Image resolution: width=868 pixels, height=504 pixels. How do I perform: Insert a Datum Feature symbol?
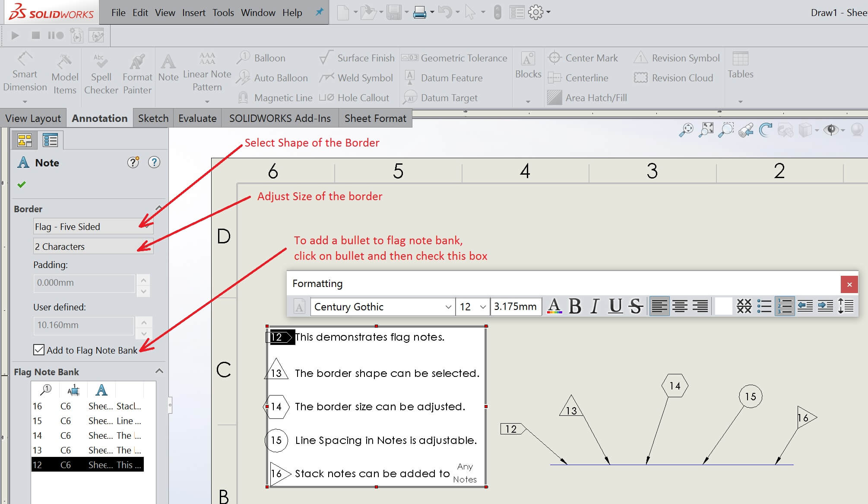tap(444, 78)
